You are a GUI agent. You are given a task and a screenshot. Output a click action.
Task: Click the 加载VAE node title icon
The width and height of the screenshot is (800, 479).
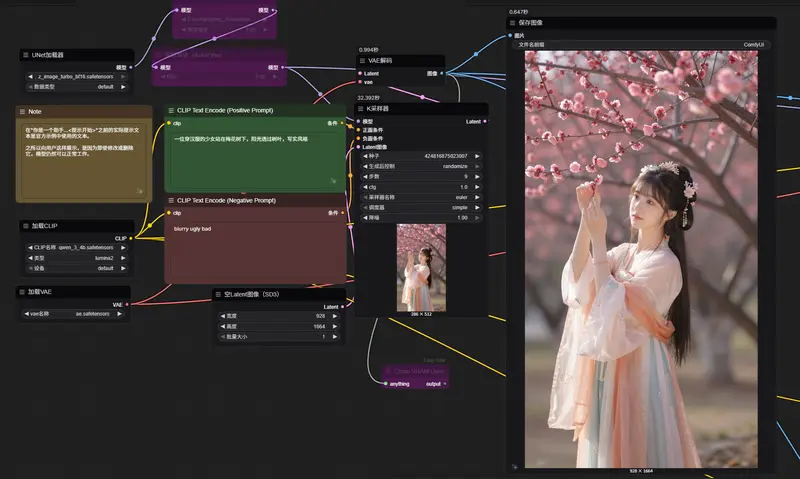click(22, 292)
